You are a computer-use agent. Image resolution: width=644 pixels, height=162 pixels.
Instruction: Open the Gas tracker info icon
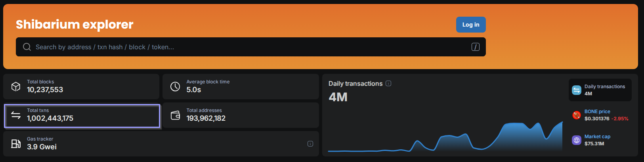(310, 144)
